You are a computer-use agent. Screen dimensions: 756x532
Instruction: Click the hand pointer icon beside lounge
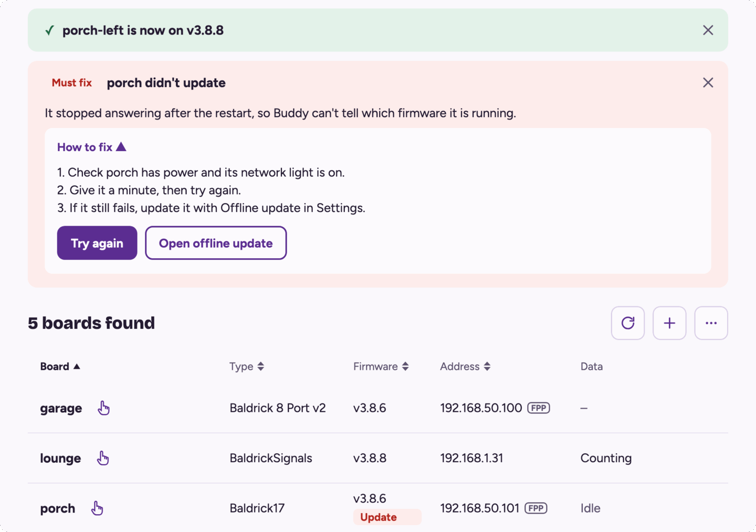tap(103, 458)
